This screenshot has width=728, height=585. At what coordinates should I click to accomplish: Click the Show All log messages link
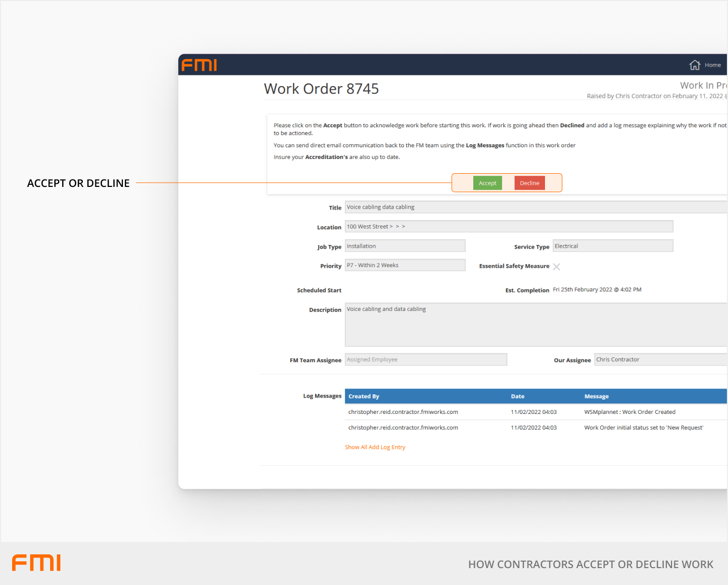356,447
